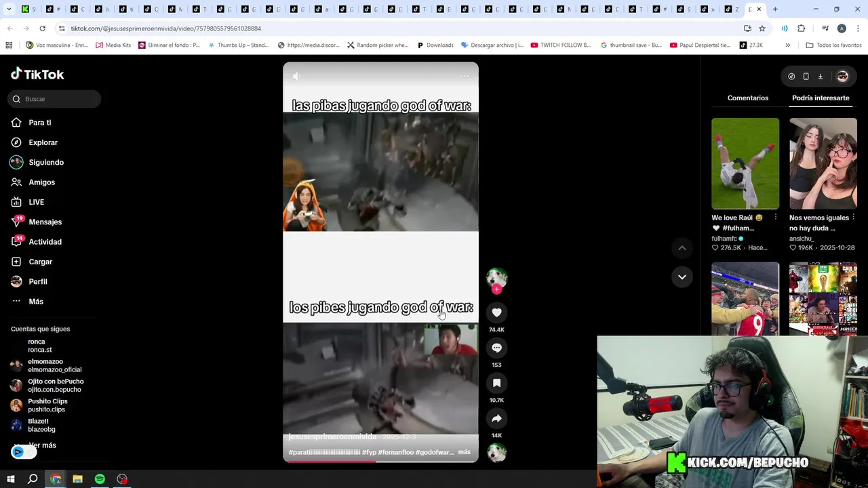This screenshot has width=868, height=488.
Task: Click the download app icon top-right
Action: click(820, 77)
